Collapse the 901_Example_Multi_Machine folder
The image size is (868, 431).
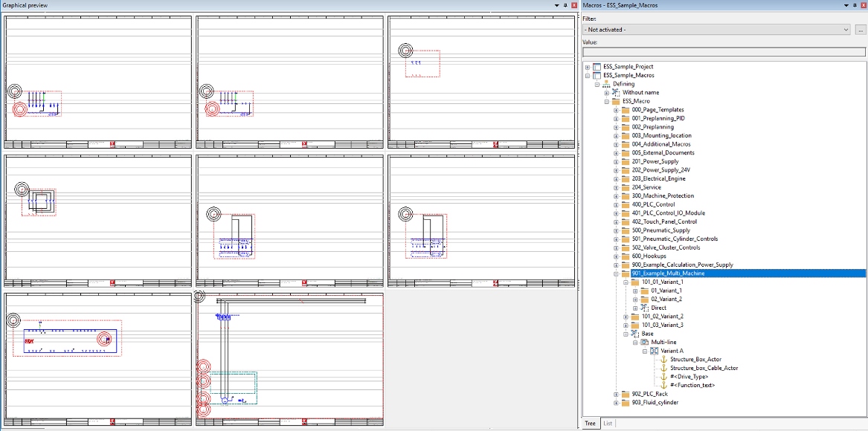pos(616,273)
